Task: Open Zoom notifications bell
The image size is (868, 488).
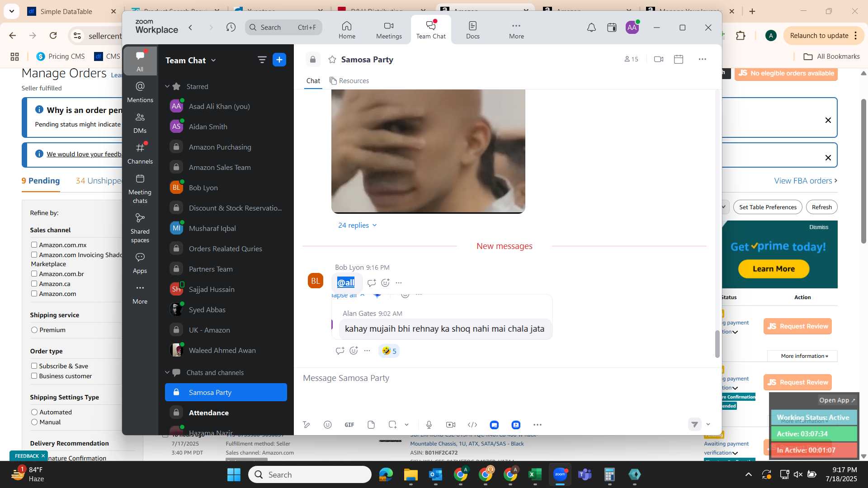Action: (591, 28)
